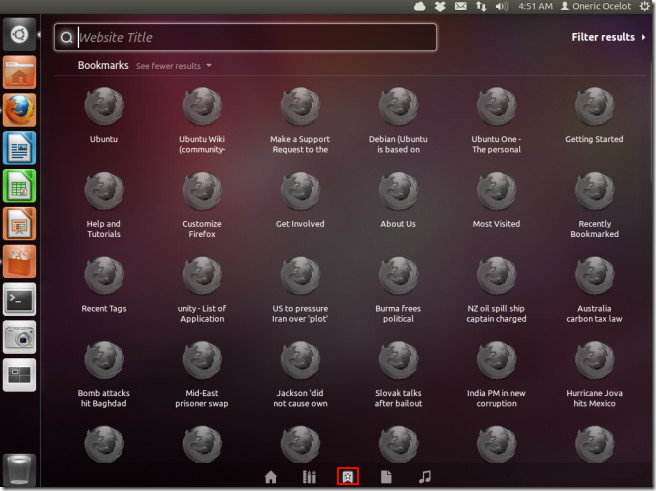
Task: Open Home Folder from the launcher
Action: click(x=19, y=72)
